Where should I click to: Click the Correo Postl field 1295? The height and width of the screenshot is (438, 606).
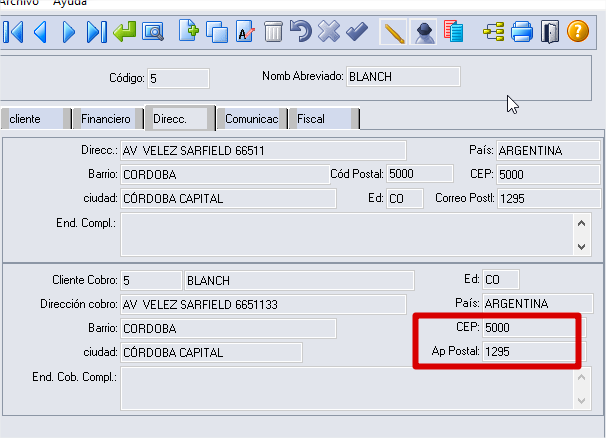pyautogui.click(x=549, y=198)
